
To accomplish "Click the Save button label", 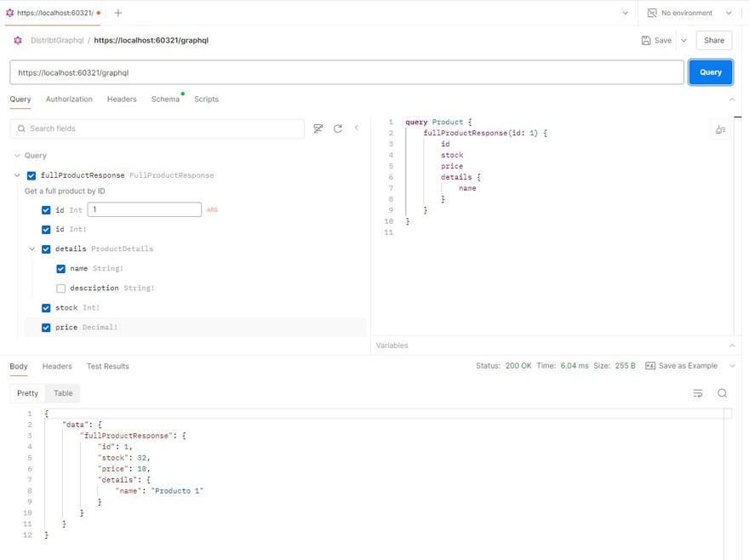I will pyautogui.click(x=662, y=41).
